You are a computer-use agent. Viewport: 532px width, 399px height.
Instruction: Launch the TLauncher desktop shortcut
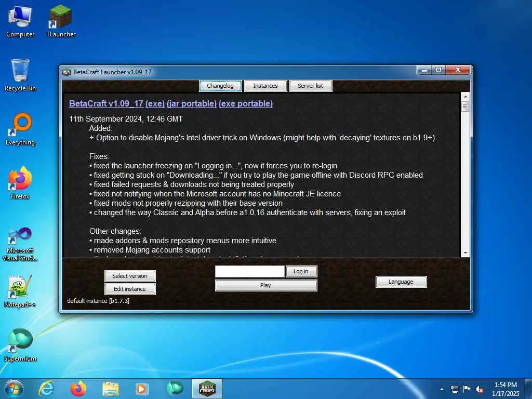pyautogui.click(x=61, y=21)
